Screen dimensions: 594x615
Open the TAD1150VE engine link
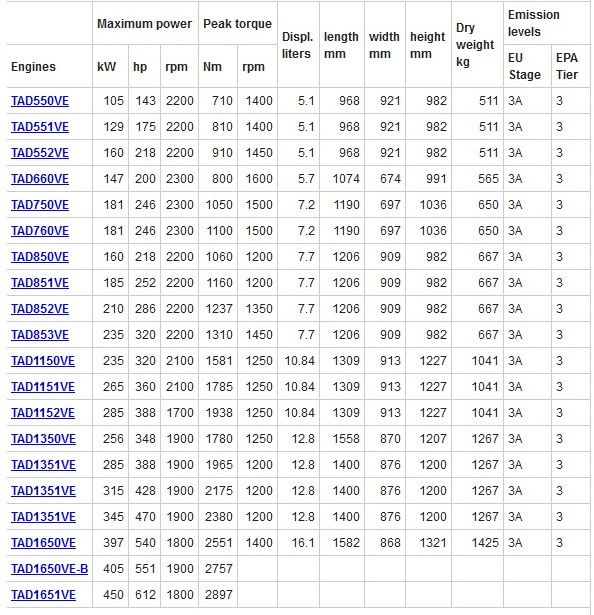coord(43,361)
